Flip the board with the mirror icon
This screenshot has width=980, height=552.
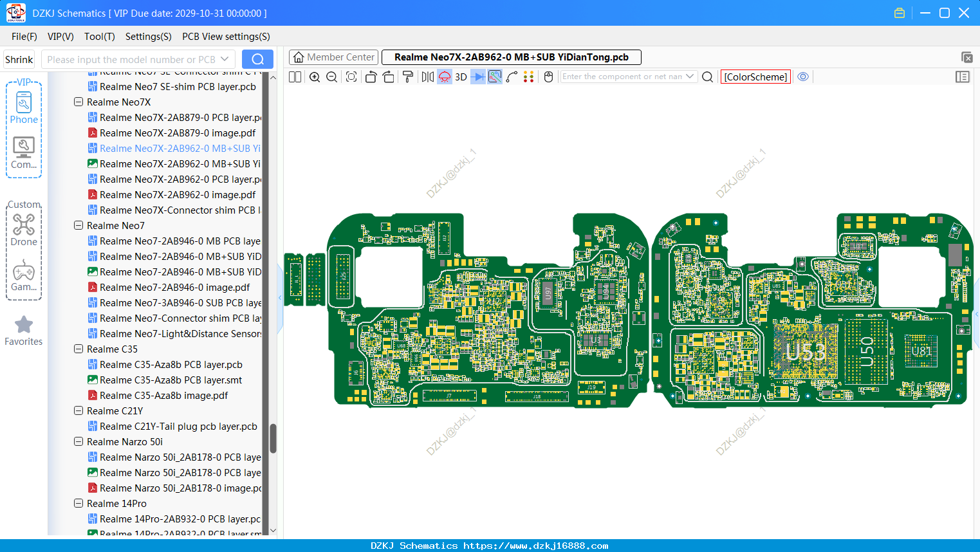pyautogui.click(x=428, y=77)
